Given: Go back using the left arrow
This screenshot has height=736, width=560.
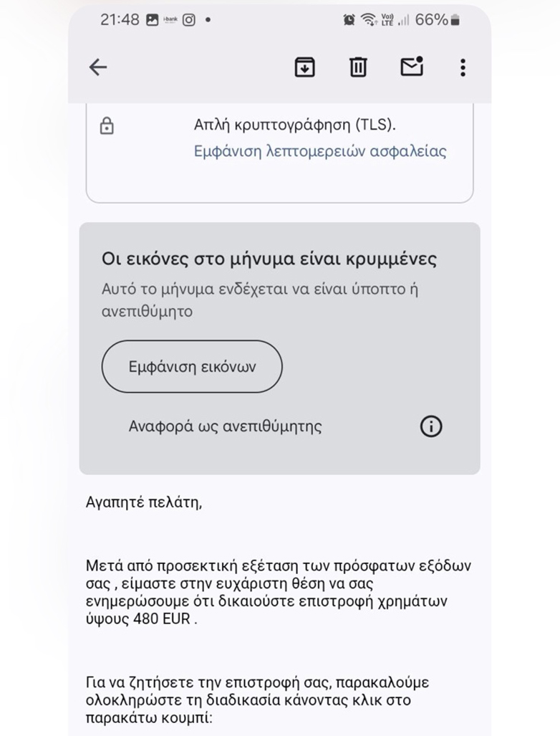Looking at the screenshot, I should (x=98, y=67).
